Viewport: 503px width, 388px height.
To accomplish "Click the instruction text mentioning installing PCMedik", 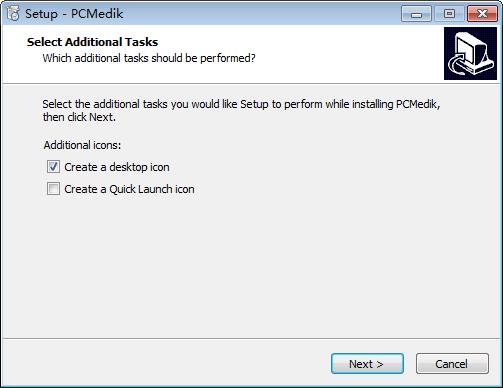I will click(241, 104).
